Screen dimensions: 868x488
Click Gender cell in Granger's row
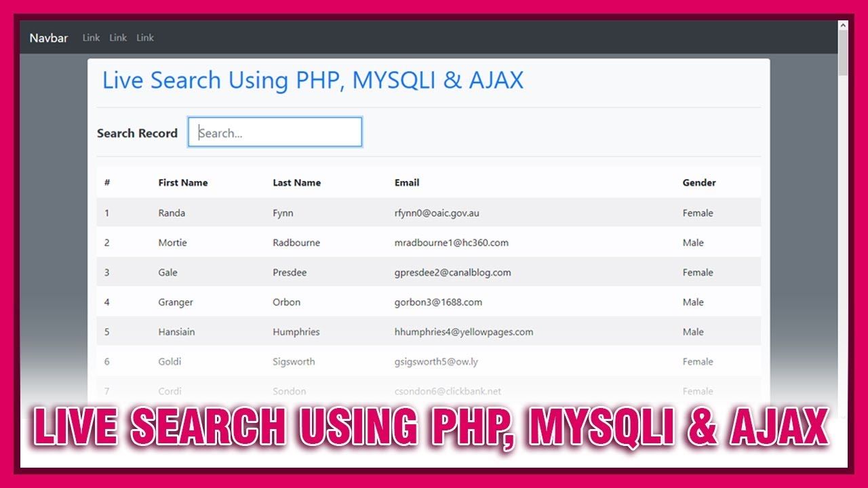click(693, 302)
